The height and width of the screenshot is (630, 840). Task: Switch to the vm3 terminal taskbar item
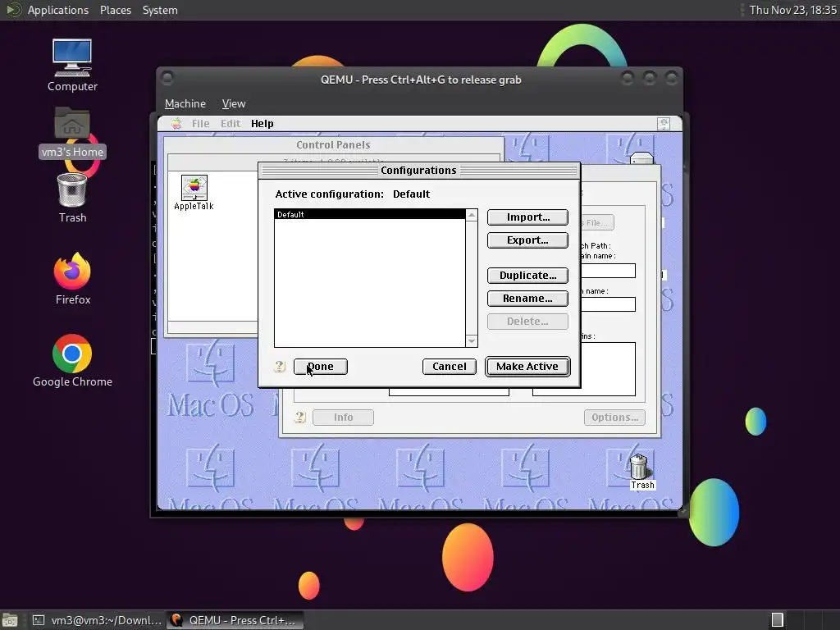tap(97, 620)
